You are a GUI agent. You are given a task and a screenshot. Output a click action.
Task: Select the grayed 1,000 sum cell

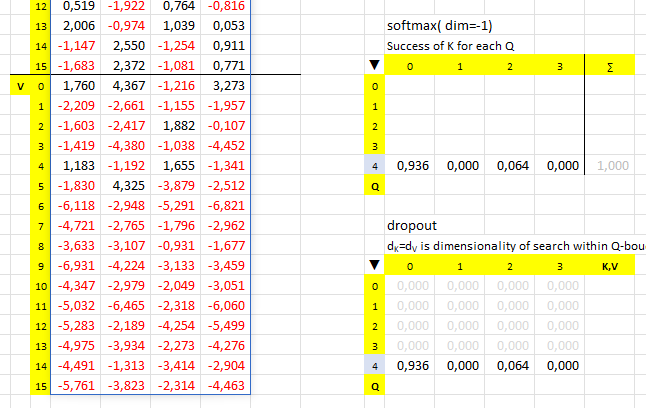[x=613, y=167]
